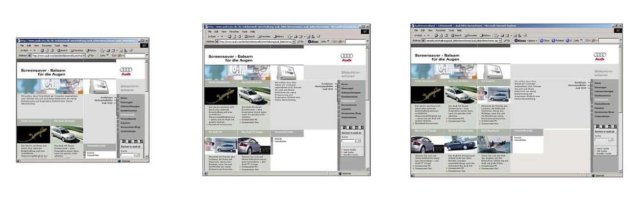This screenshot has width=644, height=205.
Task: Click the Audi Segelsport sailing thumbnail in the right window
Action: click(495, 144)
